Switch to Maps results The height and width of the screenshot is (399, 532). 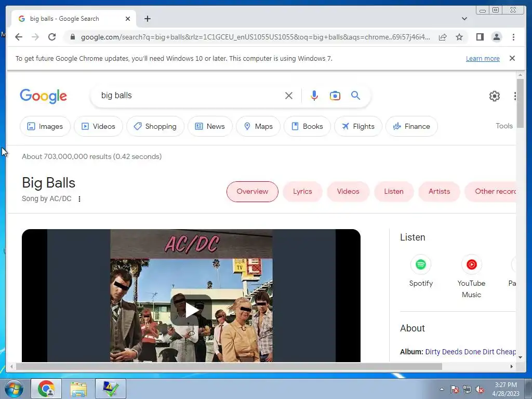[258, 126]
